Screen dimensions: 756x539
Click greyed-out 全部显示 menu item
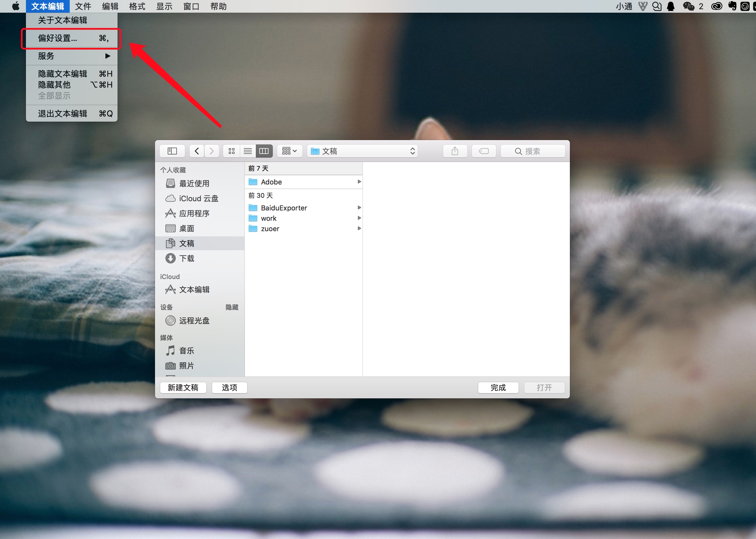[x=72, y=96]
